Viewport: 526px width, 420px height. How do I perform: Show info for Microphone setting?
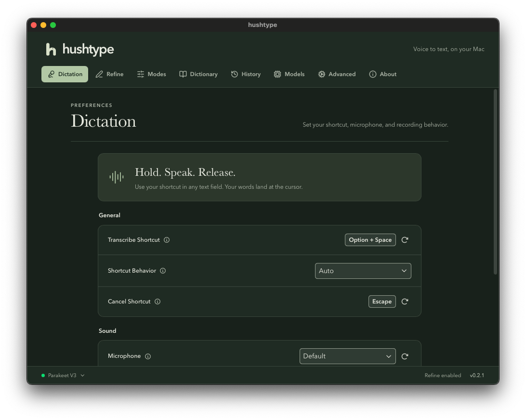point(147,356)
